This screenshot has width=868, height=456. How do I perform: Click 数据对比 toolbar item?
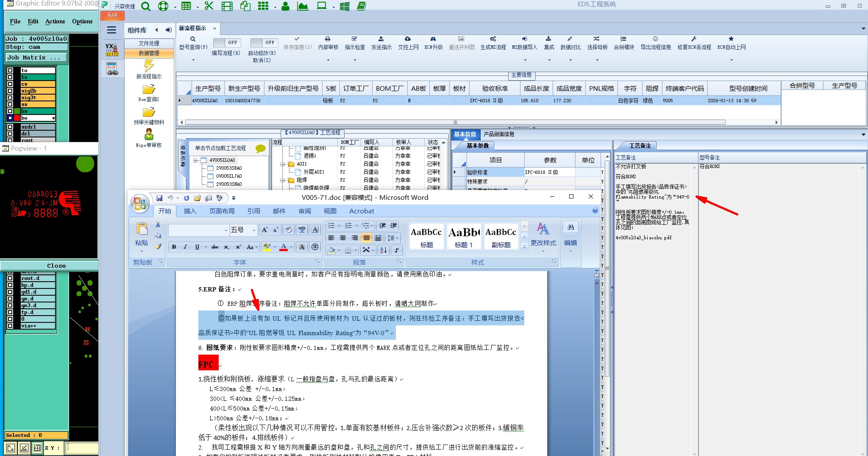point(570,43)
